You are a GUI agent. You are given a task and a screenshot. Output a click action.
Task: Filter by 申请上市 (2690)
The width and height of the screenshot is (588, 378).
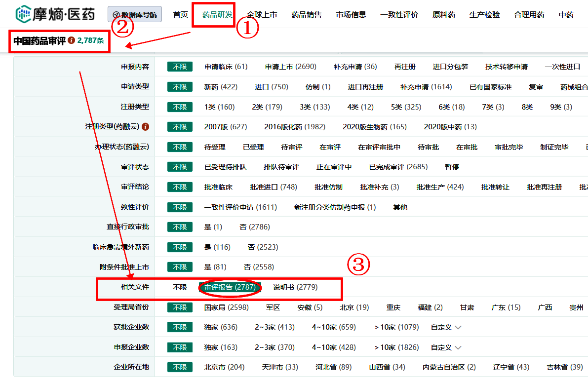pyautogui.click(x=291, y=67)
